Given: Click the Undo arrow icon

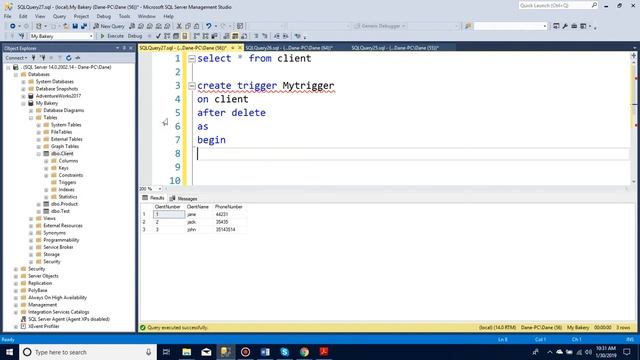Looking at the screenshot, I should pyautogui.click(x=209, y=26).
